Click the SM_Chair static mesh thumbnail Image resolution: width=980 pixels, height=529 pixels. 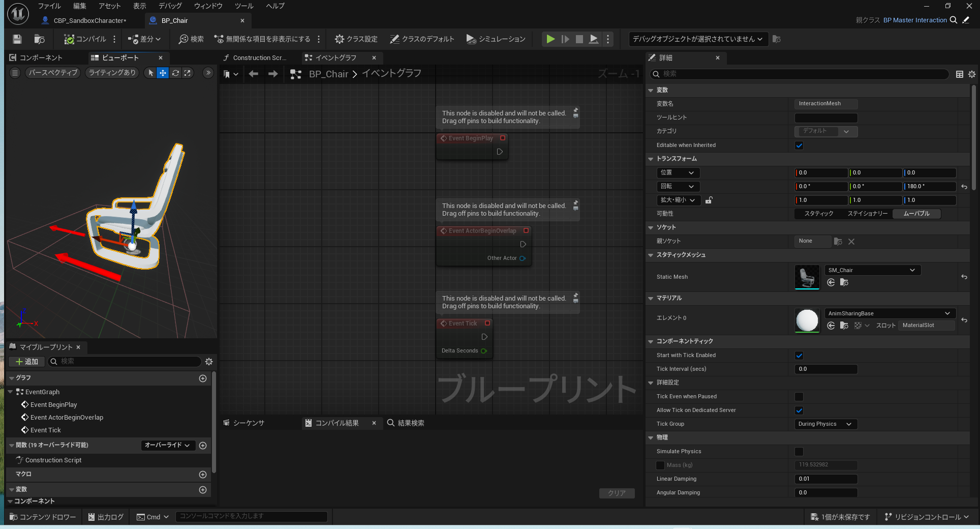click(807, 277)
